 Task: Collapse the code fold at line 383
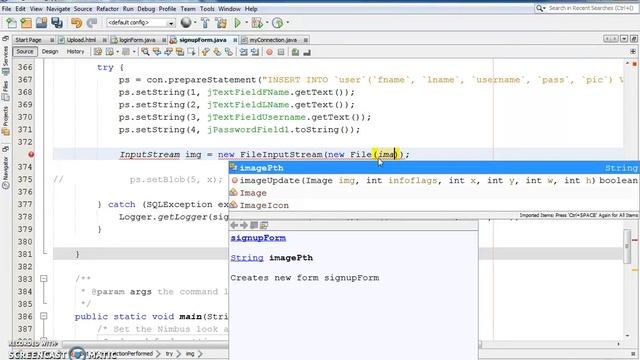(x=44, y=279)
